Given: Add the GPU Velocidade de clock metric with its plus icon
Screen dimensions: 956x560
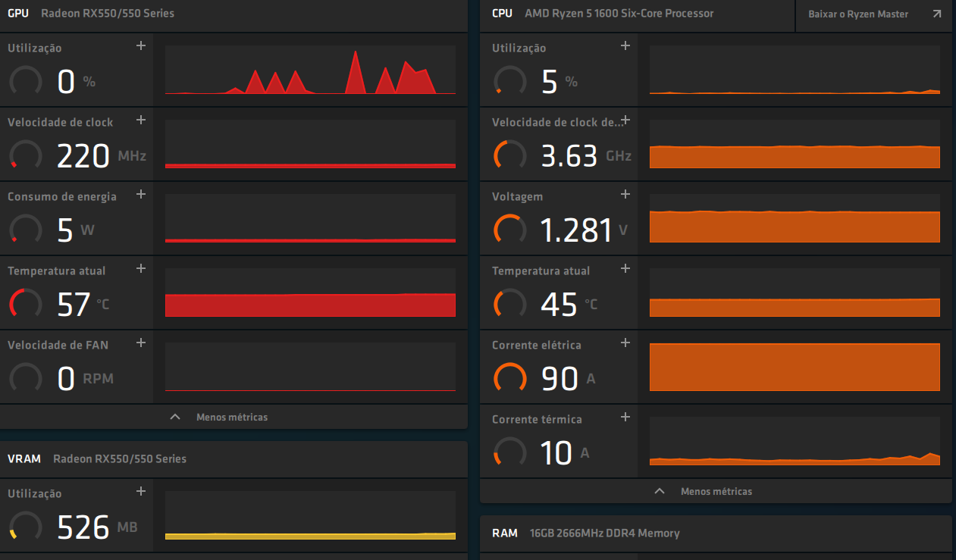Looking at the screenshot, I should [x=140, y=120].
